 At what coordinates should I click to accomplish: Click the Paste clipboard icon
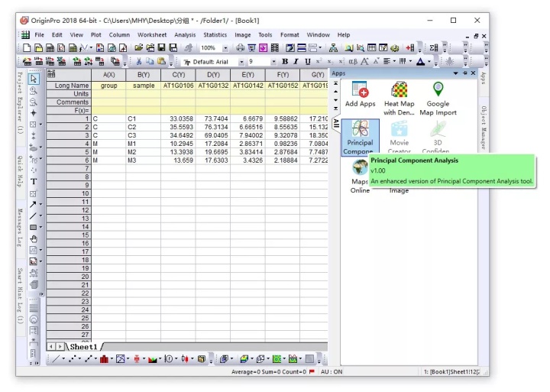(161, 62)
